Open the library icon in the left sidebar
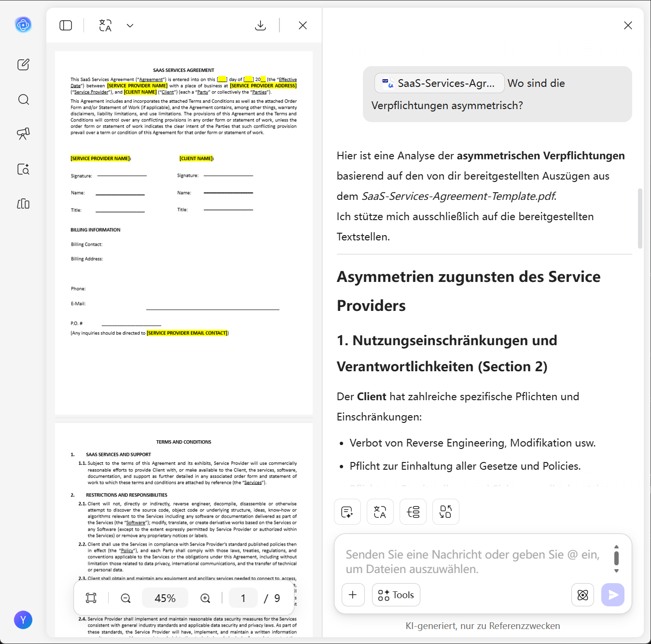This screenshot has width=651, height=644. (23, 204)
